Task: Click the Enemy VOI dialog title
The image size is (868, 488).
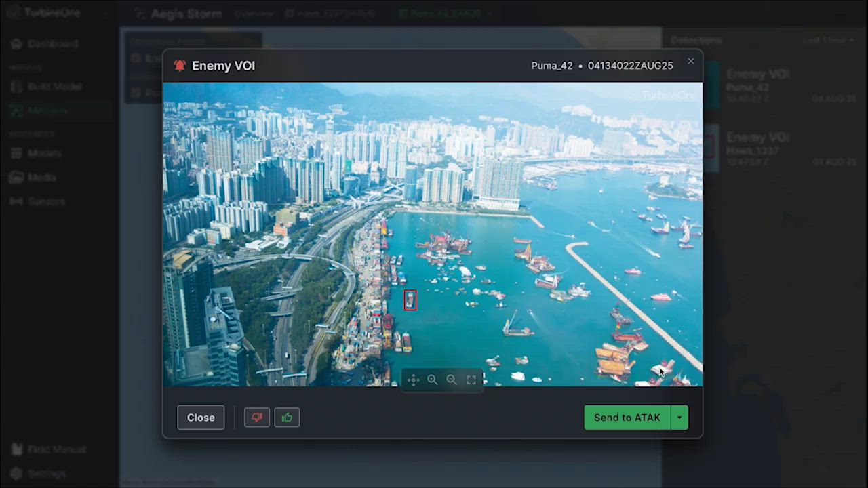Action: (x=223, y=66)
